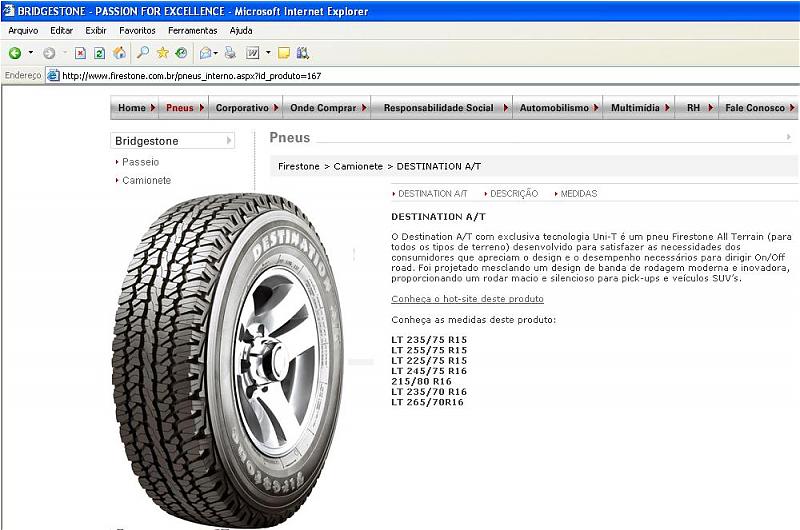Screen dimensions: 800x530
Task: Open the Editar menu
Action: pyautogui.click(x=61, y=31)
